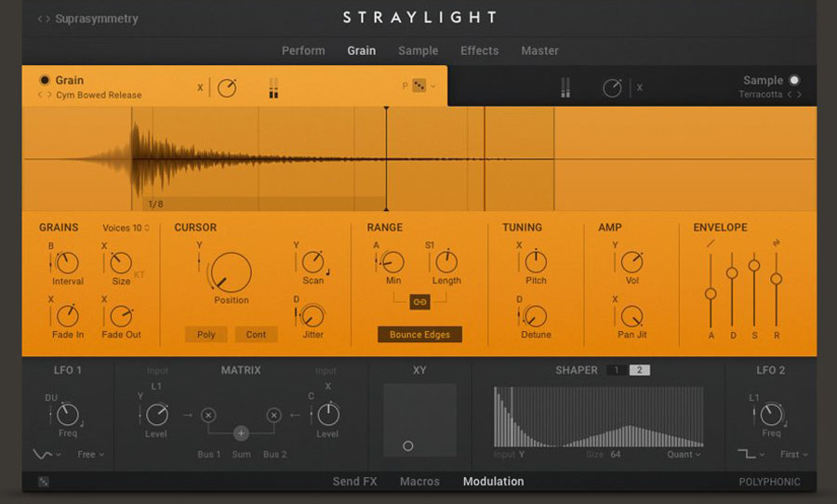Click the Grains Size knob

(x=121, y=263)
